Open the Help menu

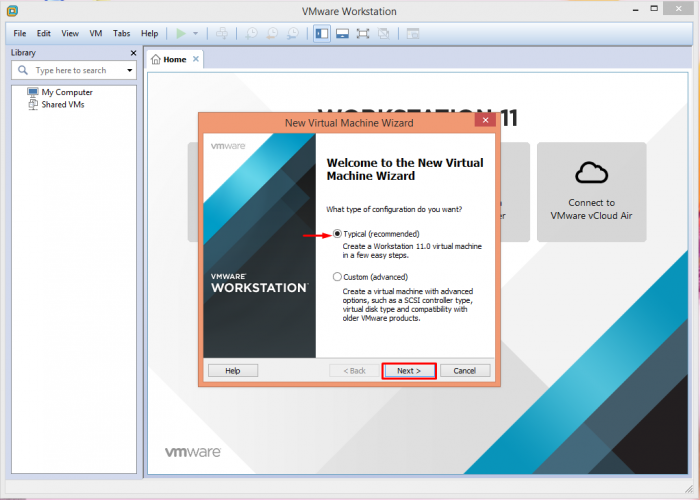click(150, 33)
